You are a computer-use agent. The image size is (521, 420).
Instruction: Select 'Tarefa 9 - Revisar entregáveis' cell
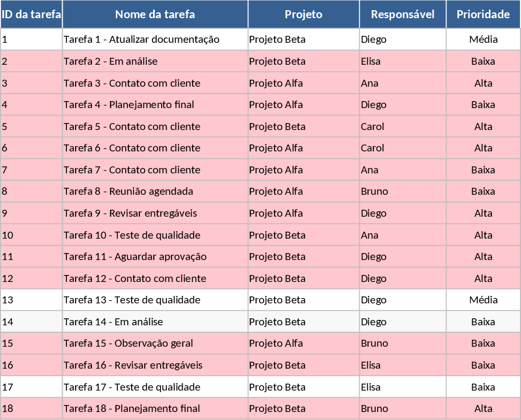(155, 213)
